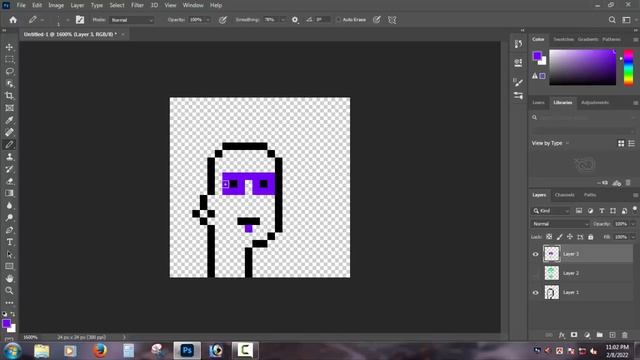Image resolution: width=640 pixels, height=360 pixels.
Task: Create a new layer
Action: [612, 335]
